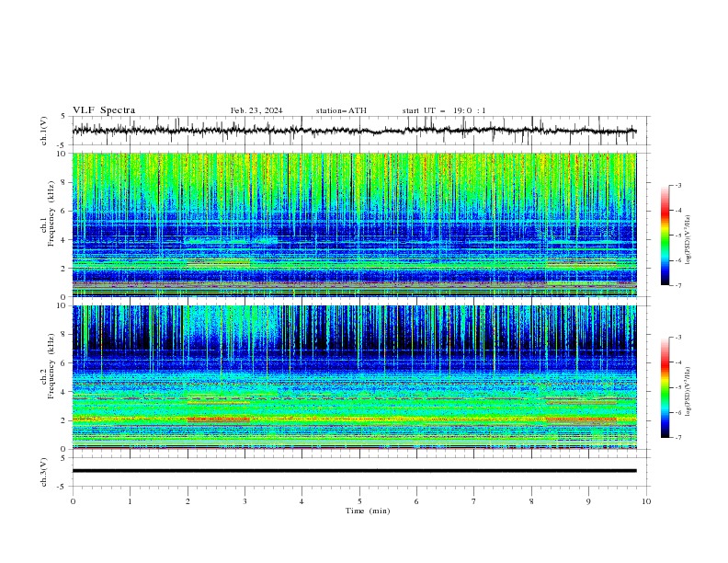The height and width of the screenshot is (563, 728).
Task: Click the time axis tick label "8"
Action: coord(531,501)
